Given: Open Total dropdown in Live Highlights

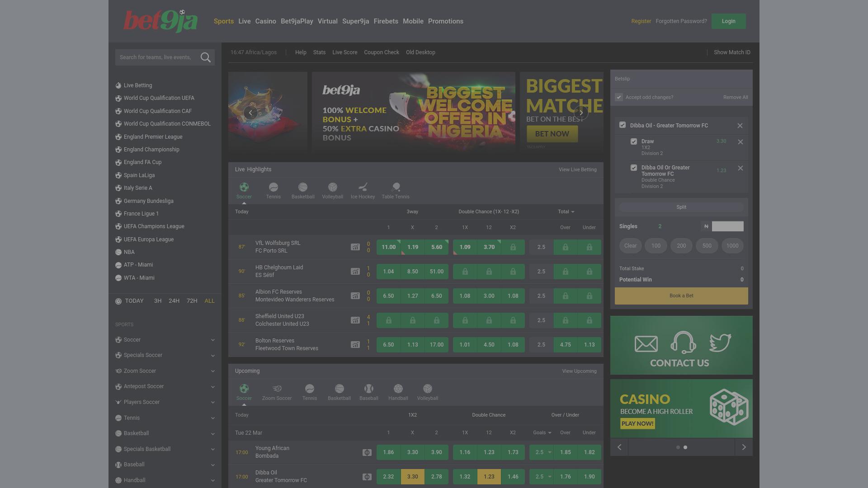Looking at the screenshot, I should 566,212.
